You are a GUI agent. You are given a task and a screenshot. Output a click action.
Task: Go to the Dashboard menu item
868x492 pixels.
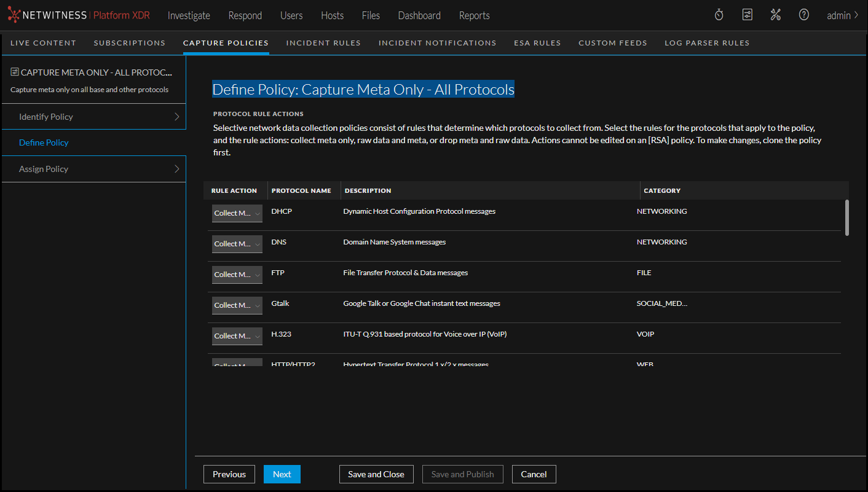point(419,15)
